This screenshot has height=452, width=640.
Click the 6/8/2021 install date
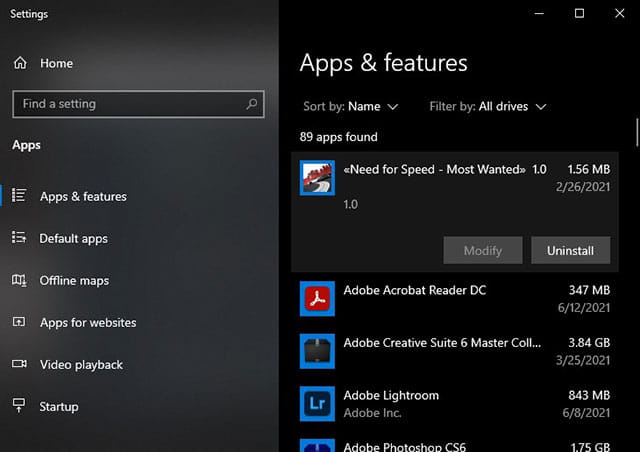[586, 413]
